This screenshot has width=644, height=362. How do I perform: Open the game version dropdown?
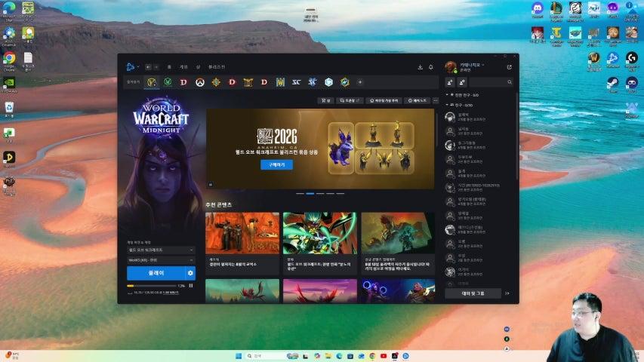(161, 250)
